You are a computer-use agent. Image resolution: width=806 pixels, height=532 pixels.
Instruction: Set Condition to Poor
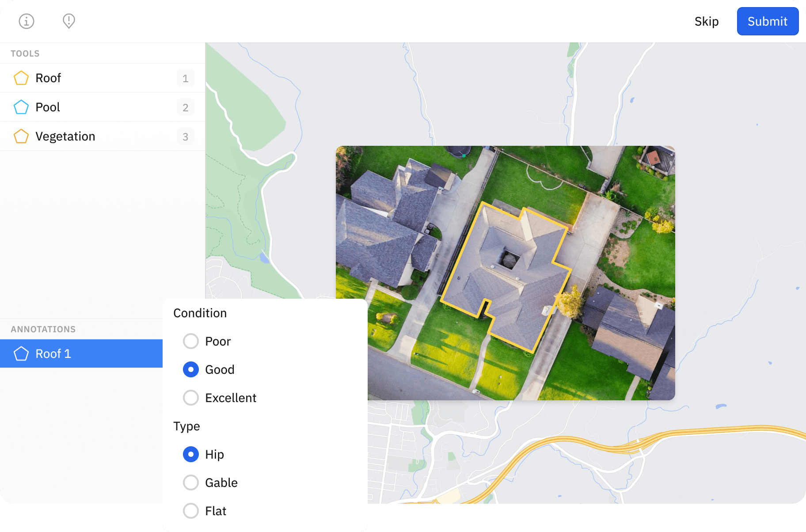(191, 341)
